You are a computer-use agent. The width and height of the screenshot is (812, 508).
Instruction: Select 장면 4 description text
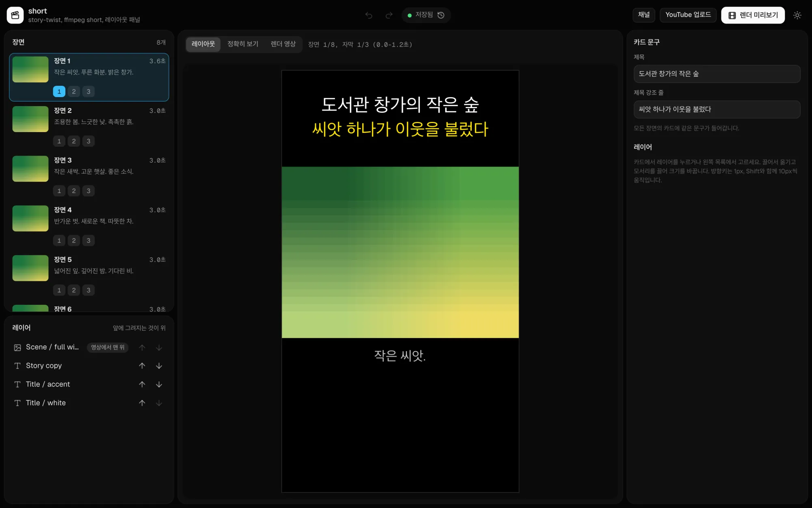pyautogui.click(x=94, y=221)
